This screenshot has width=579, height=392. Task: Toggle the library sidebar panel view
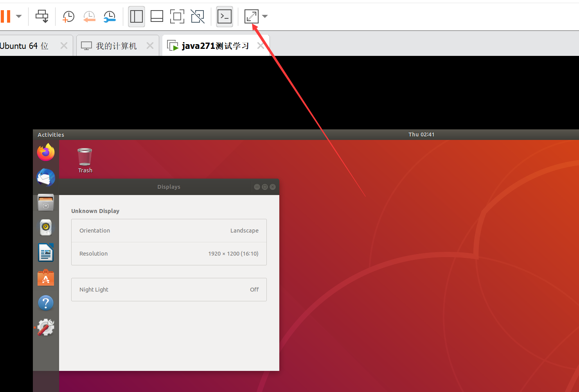pos(137,16)
